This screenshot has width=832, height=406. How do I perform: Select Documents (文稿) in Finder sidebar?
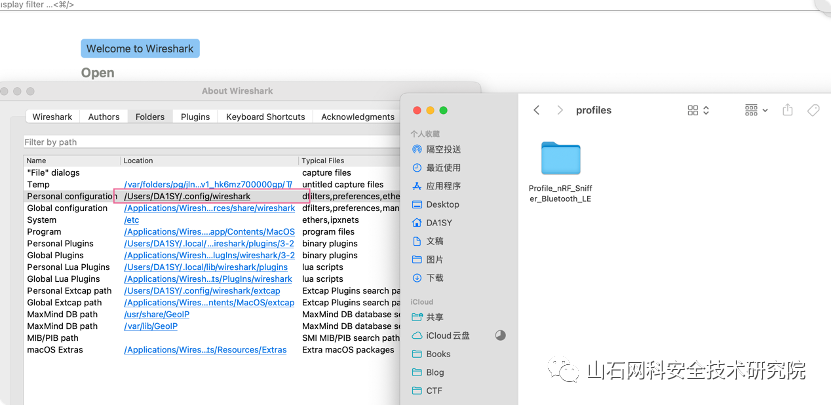428,241
